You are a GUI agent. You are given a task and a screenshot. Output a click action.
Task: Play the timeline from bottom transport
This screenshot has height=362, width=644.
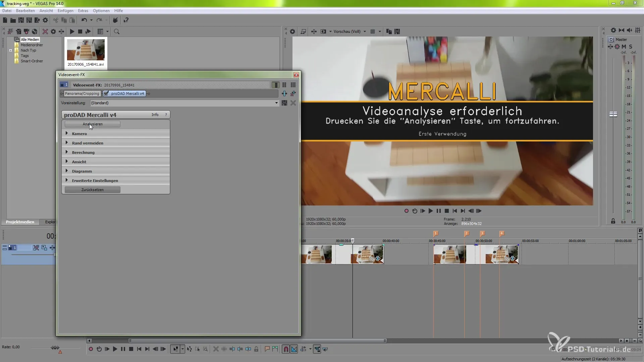115,349
